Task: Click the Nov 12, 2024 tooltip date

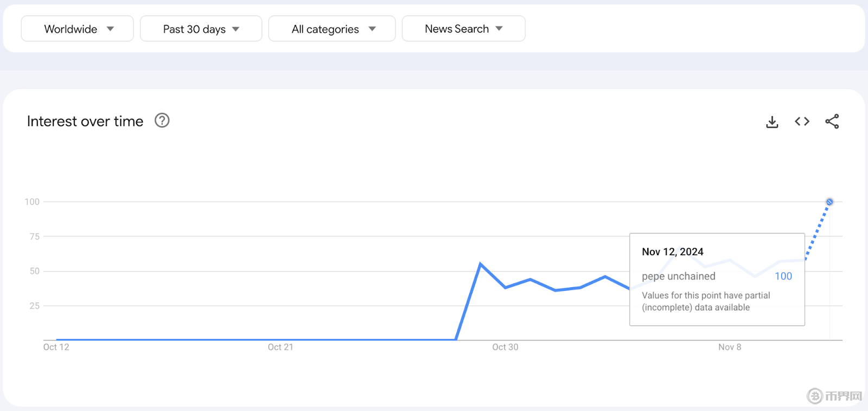Action: point(673,252)
